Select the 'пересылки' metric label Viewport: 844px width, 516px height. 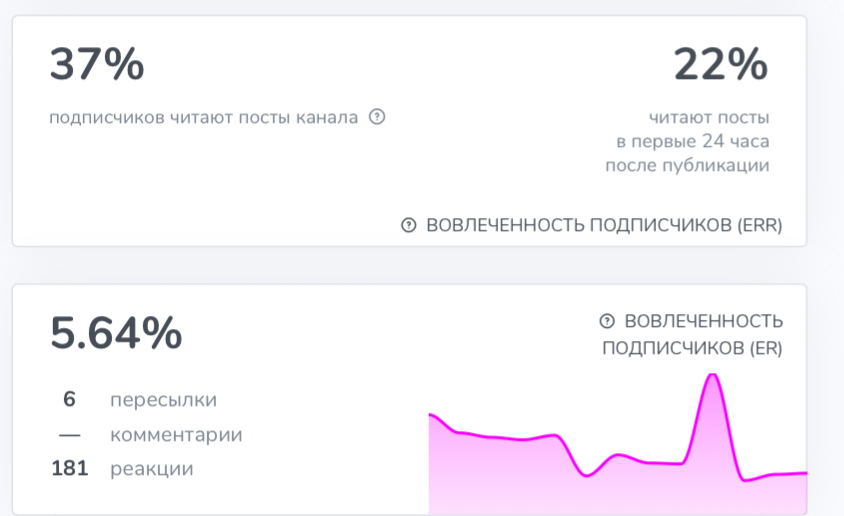click(163, 400)
